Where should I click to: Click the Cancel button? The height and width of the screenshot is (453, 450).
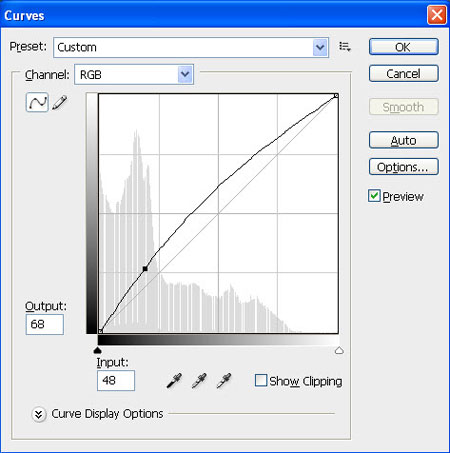(403, 74)
